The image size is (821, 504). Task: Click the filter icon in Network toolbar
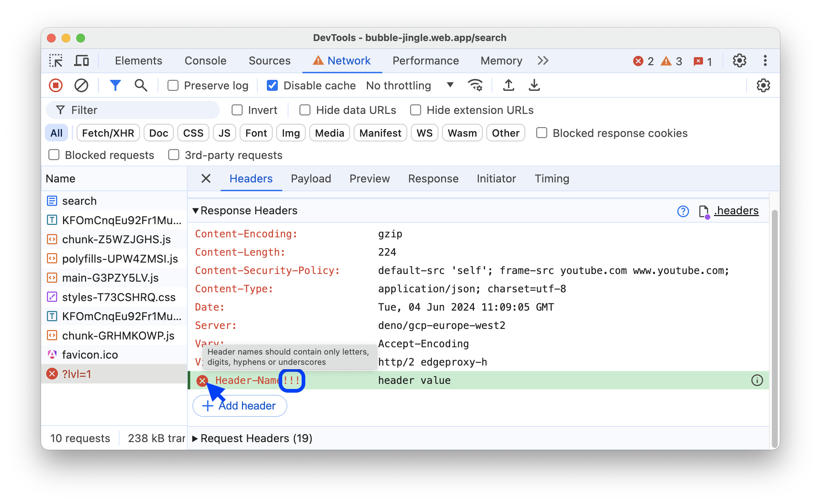point(115,85)
